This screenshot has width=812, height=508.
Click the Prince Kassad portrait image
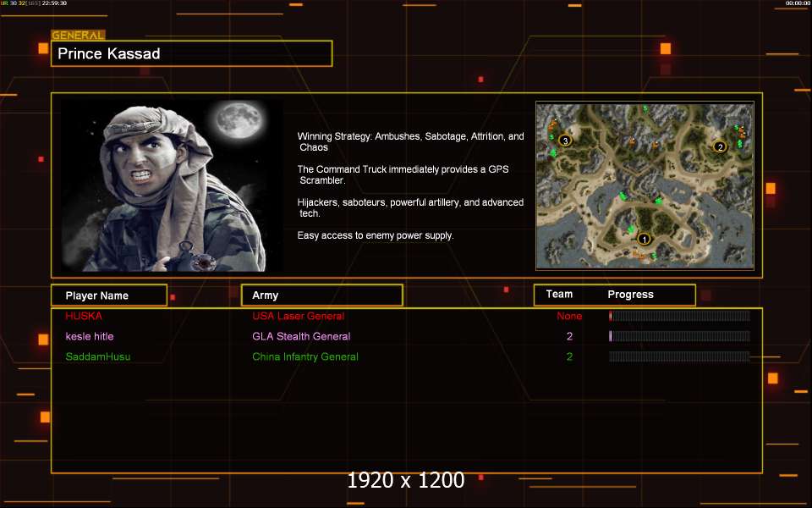(172, 185)
